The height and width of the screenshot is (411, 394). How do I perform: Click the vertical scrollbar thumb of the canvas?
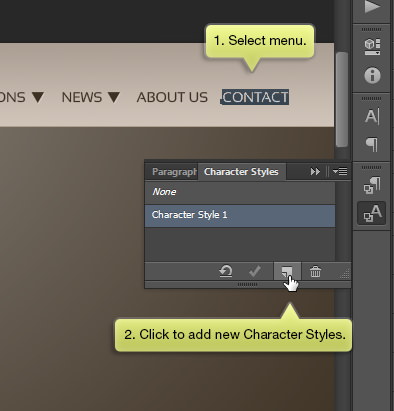point(342,99)
